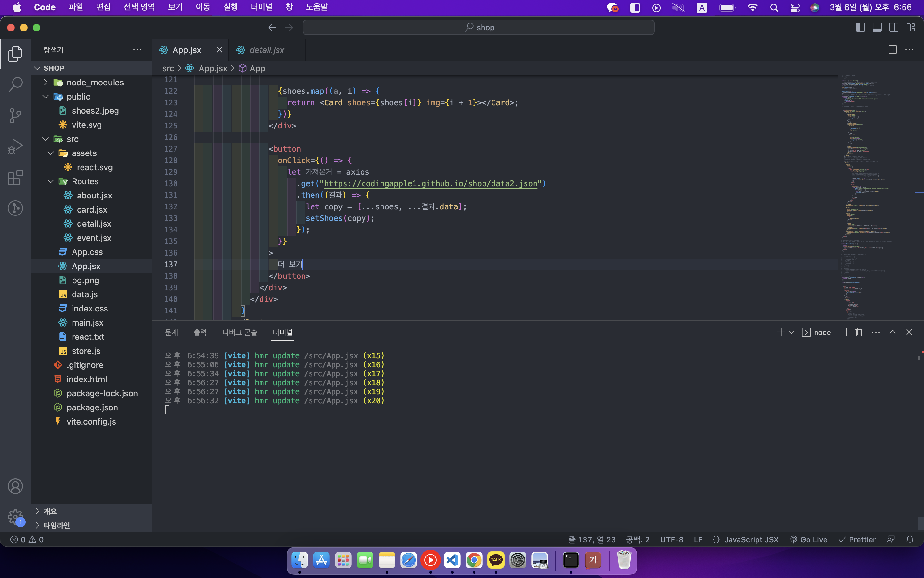
Task: Toggle the bottom panel layout icon
Action: point(877,28)
